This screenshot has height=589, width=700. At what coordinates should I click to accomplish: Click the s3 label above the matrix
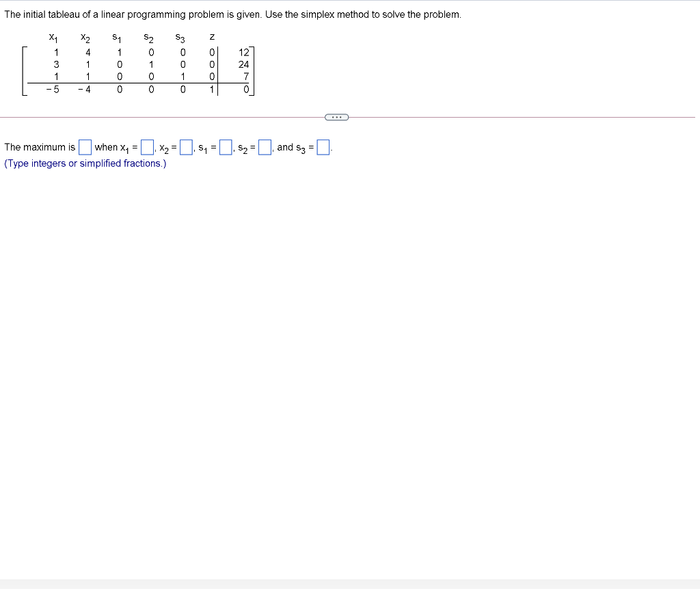tap(180, 36)
